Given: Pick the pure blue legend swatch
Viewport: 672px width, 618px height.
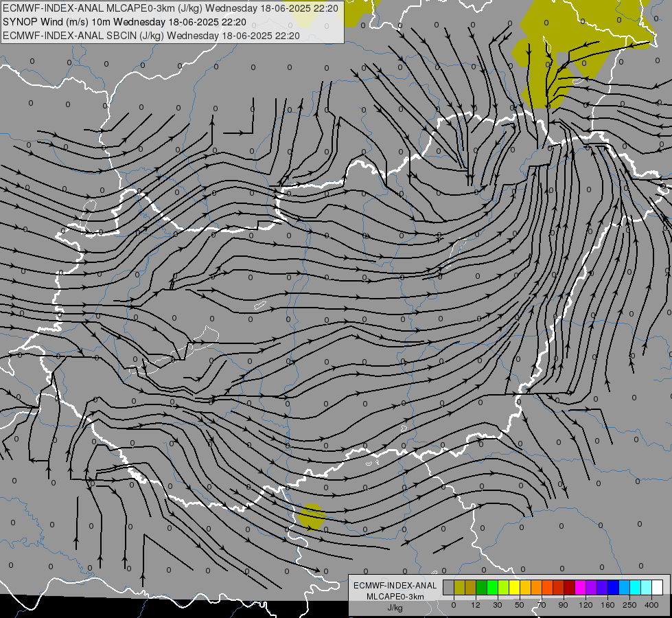Looking at the screenshot, I should click(x=613, y=587).
